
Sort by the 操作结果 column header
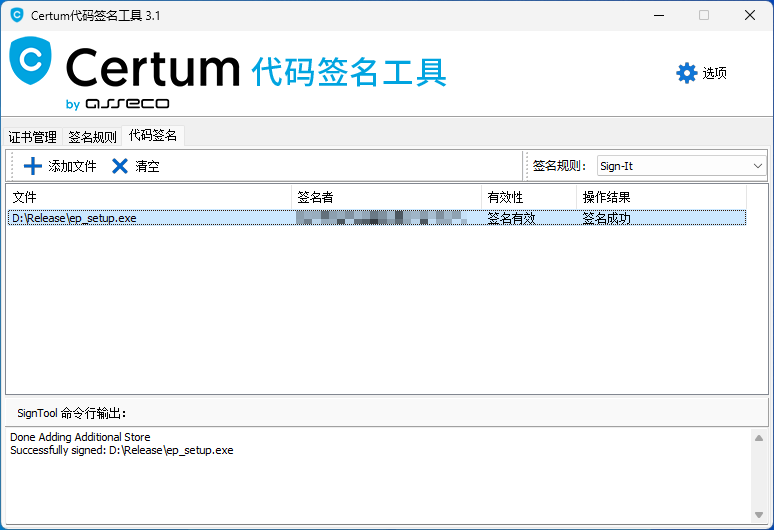tap(661, 197)
